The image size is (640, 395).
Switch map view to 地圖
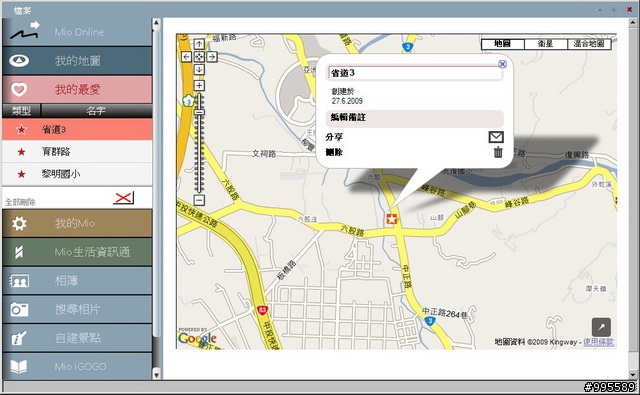pyautogui.click(x=502, y=44)
